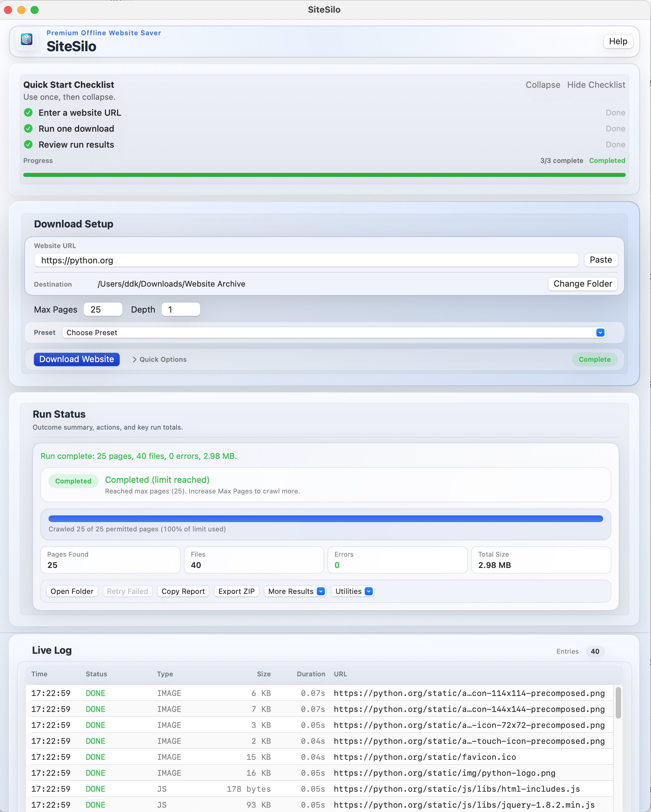
Task: Select log row for 114x114-precomposed.png
Action: point(319,693)
